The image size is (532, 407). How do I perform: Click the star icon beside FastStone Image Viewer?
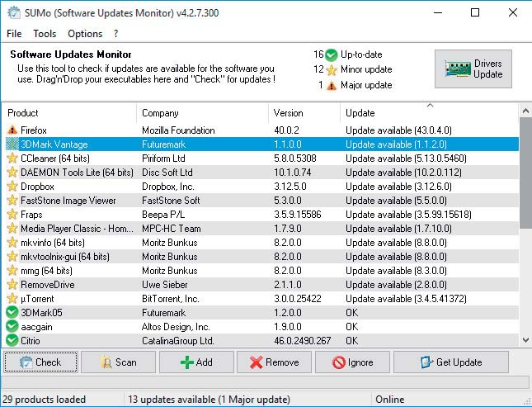click(12, 201)
